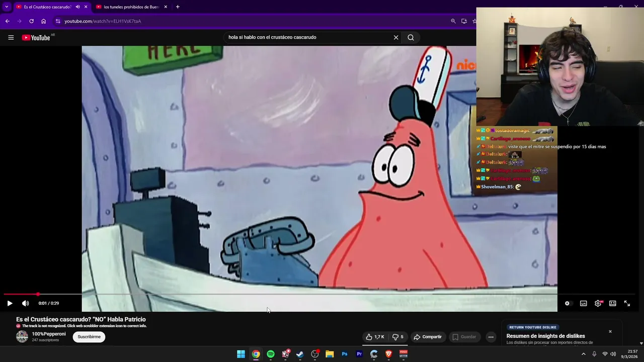
Task: Click the streamer's webcam overlay
Action: tap(560, 66)
